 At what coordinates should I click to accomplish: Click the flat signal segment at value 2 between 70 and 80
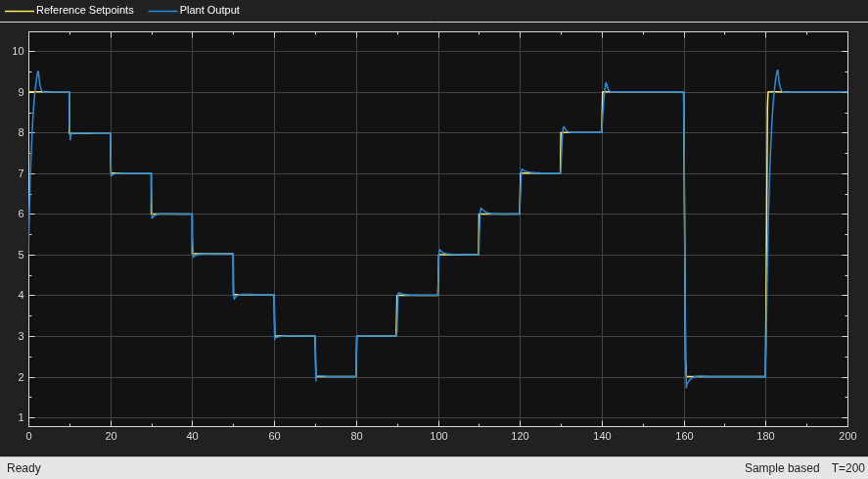[x=336, y=376]
